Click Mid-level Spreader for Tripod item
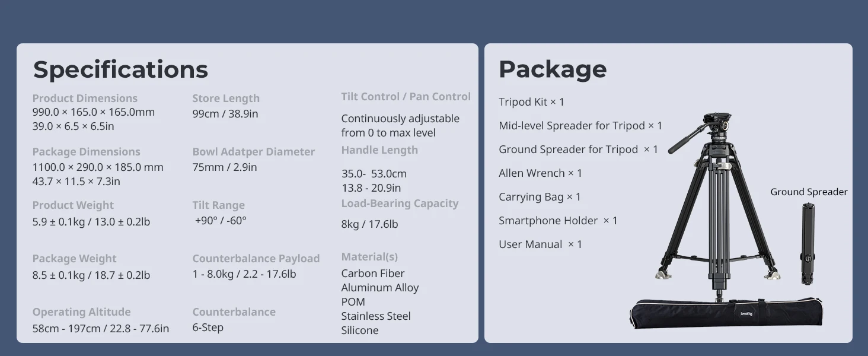The height and width of the screenshot is (356, 868). click(x=580, y=126)
